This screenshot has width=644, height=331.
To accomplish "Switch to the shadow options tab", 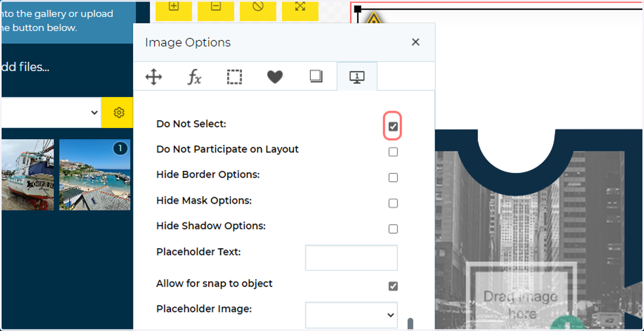I will (316, 77).
